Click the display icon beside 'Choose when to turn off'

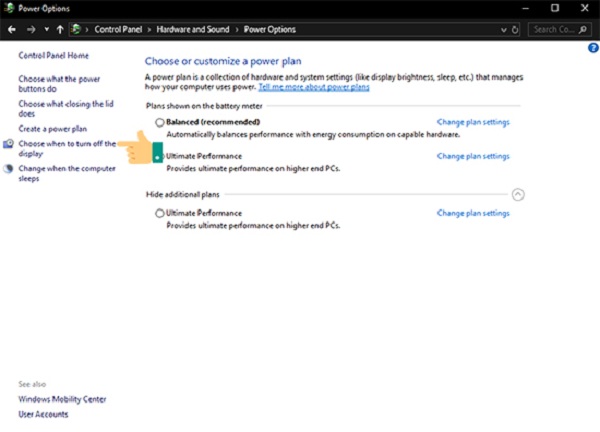(x=8, y=144)
